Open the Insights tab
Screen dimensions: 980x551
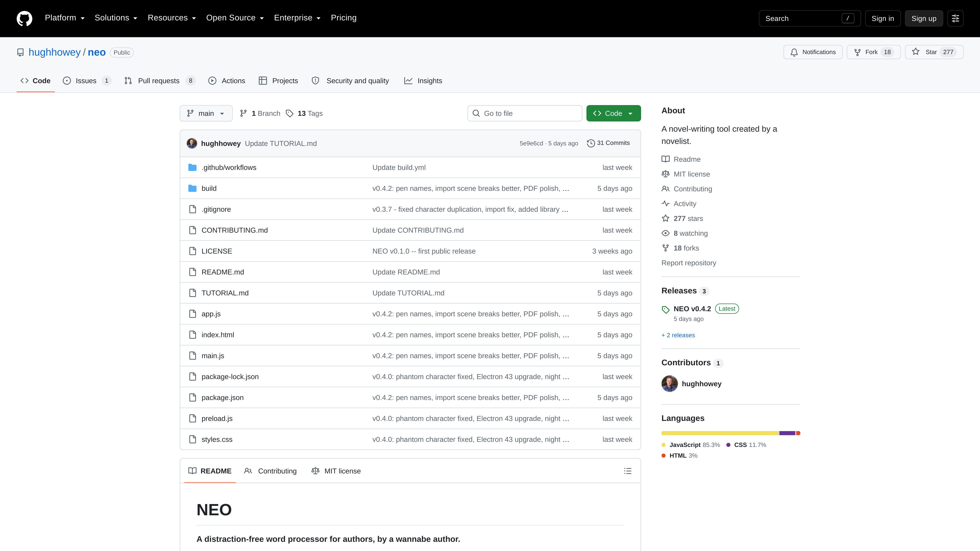point(423,81)
